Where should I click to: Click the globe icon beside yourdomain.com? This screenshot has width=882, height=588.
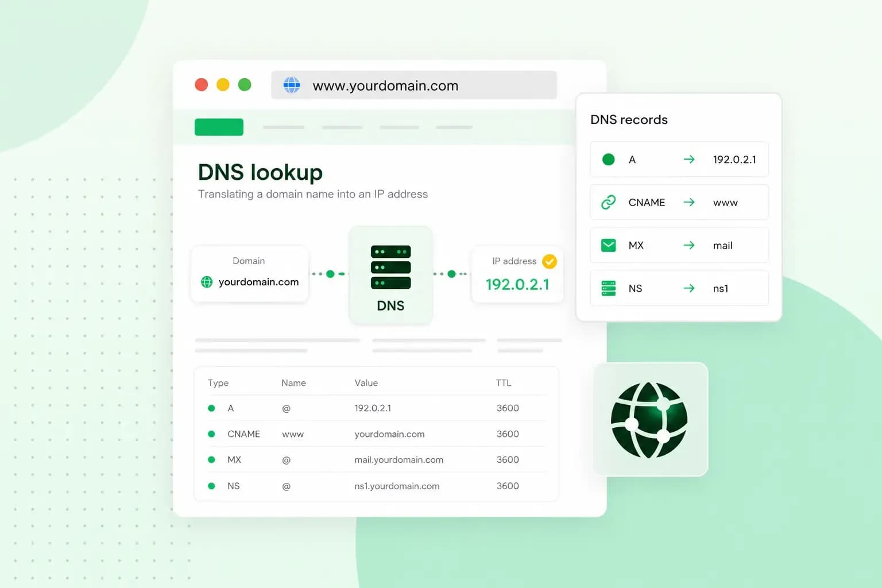point(207,282)
